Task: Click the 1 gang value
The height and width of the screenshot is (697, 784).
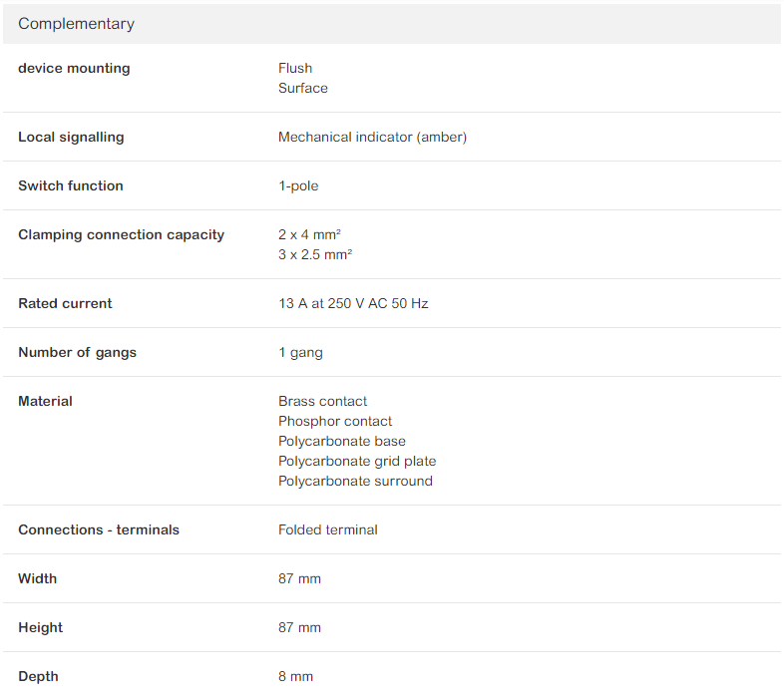Action: pos(300,353)
